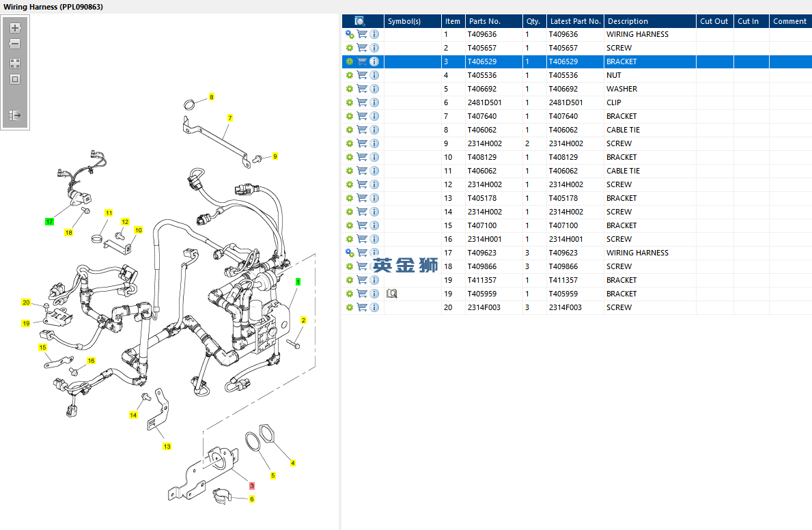
Task: Open info for SCREW 2314F003
Action: (374, 307)
